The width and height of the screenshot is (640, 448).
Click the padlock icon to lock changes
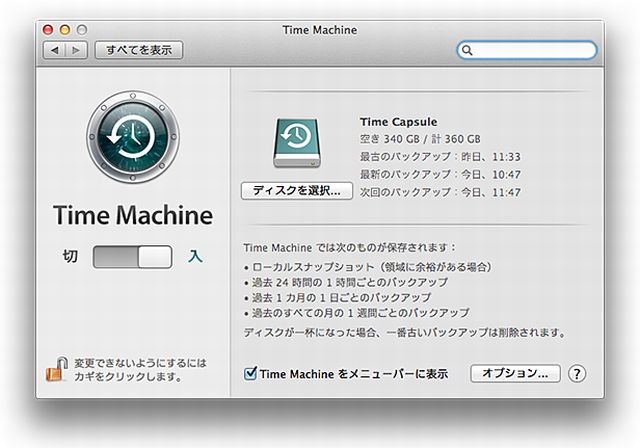click(x=56, y=369)
